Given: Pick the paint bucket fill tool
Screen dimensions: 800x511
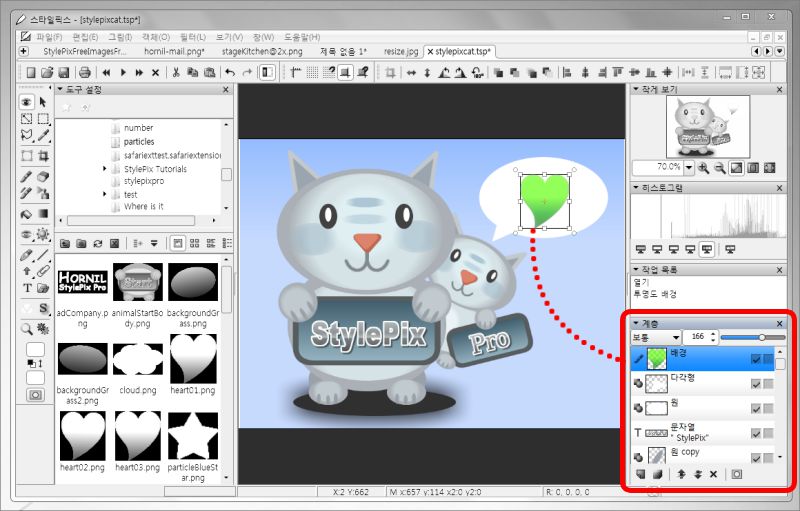Looking at the screenshot, I should click(x=27, y=214).
